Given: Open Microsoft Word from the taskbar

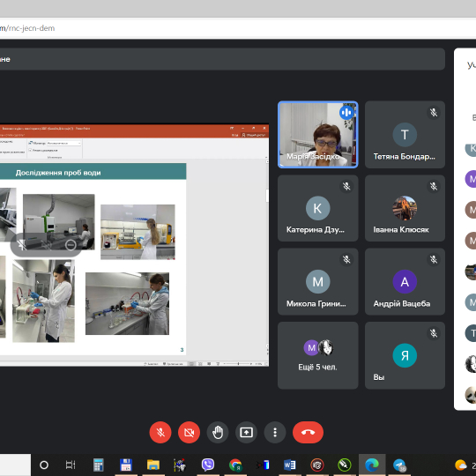Looking at the screenshot, I should (x=290, y=465).
